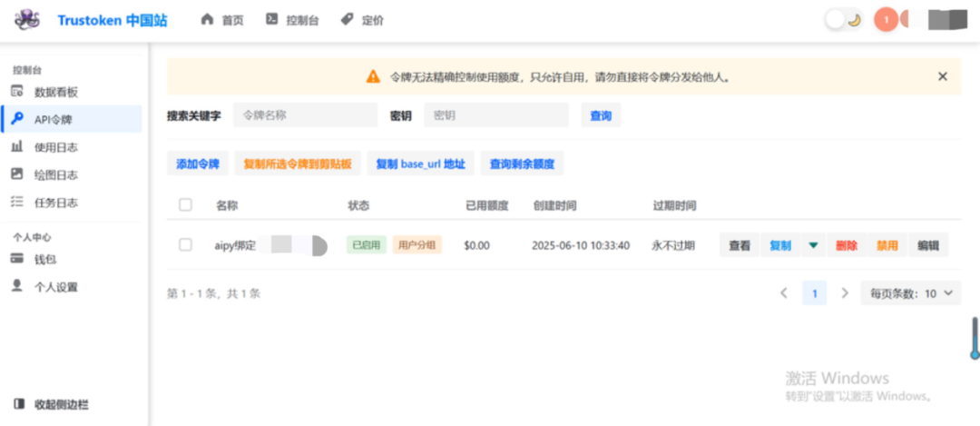Click the card icon for 钱包
The height and width of the screenshot is (426, 980).
17,259
